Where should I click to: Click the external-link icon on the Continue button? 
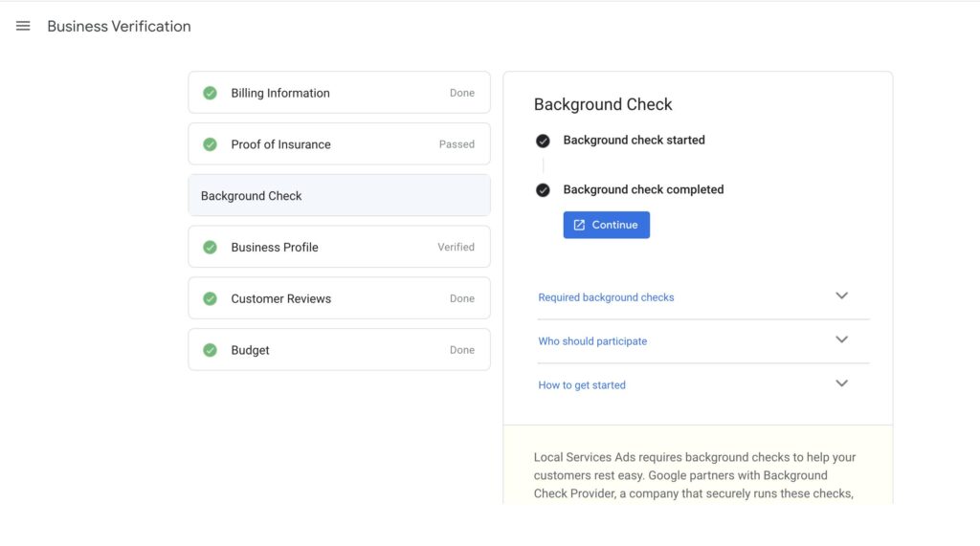[x=579, y=225]
